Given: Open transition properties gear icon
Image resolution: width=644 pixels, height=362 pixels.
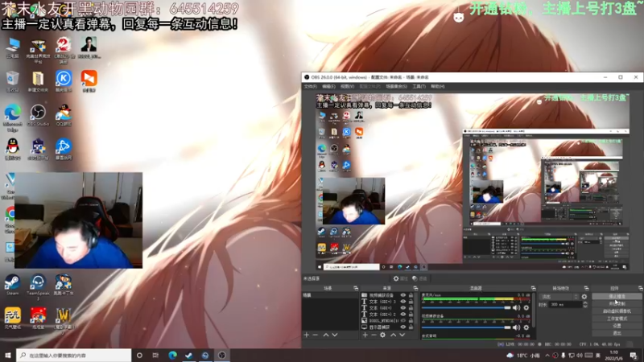Looking at the screenshot, I should pyautogui.click(x=584, y=296).
